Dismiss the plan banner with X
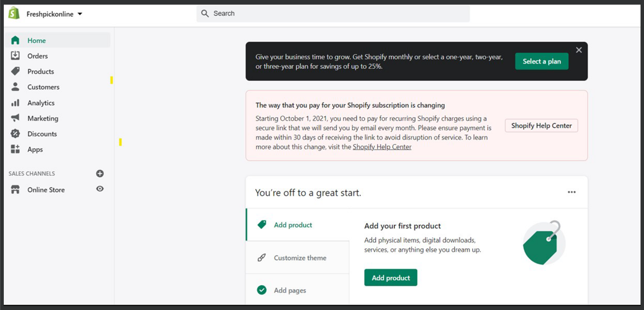644x310 pixels. coord(579,50)
